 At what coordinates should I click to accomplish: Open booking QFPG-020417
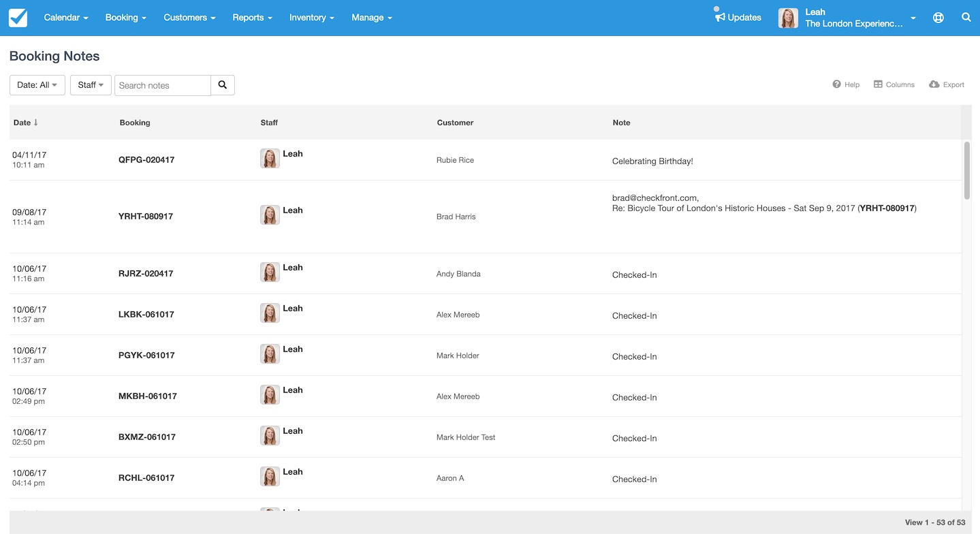pos(146,160)
